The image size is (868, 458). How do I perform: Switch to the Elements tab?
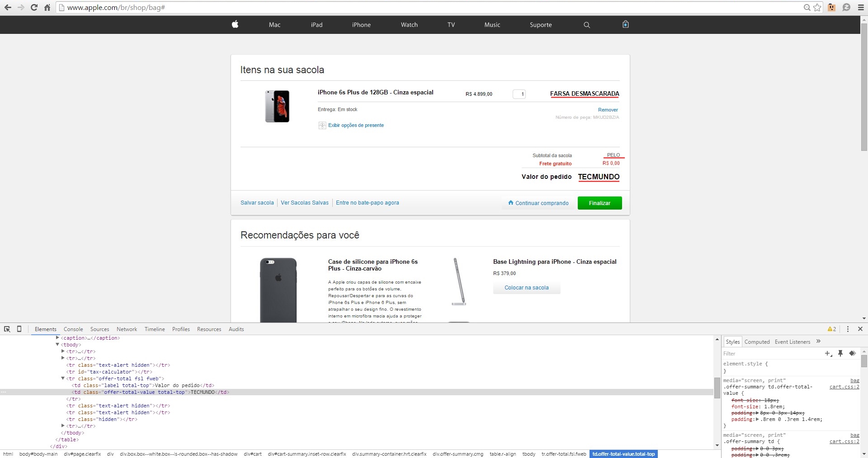pyautogui.click(x=46, y=329)
